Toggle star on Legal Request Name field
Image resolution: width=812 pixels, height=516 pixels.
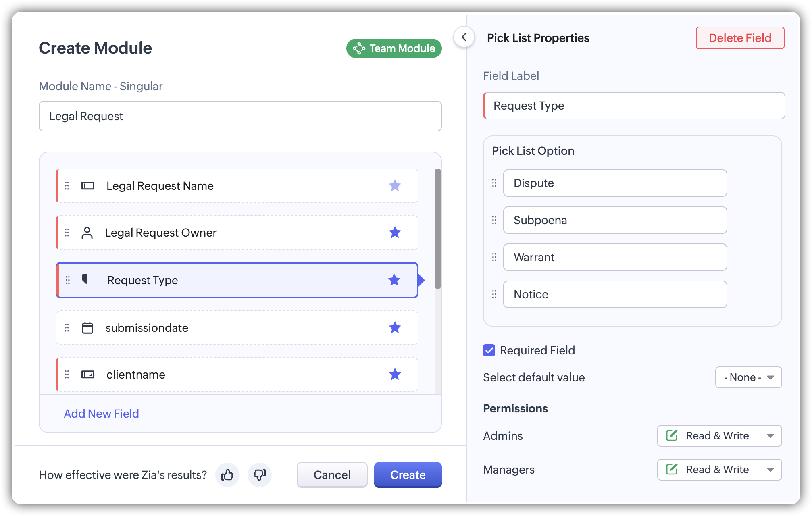395,186
